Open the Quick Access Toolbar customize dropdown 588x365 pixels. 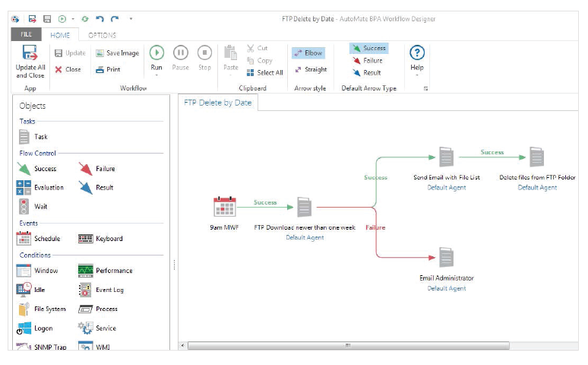131,18
